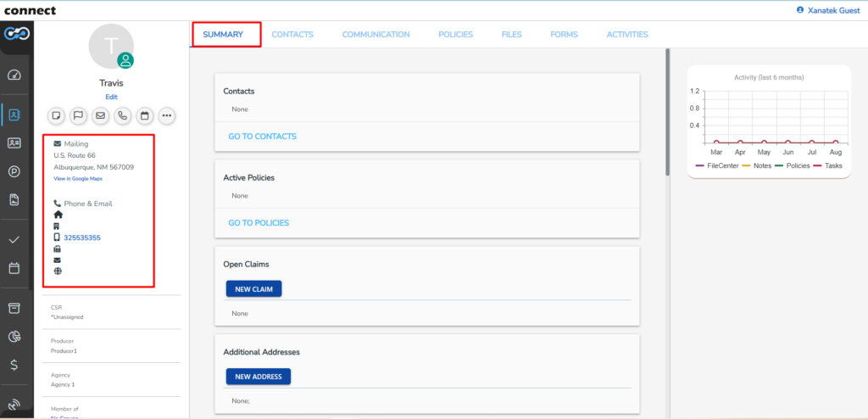Open the three-dots more actions button
Image resolution: width=868 pixels, height=419 pixels.
pyautogui.click(x=167, y=116)
